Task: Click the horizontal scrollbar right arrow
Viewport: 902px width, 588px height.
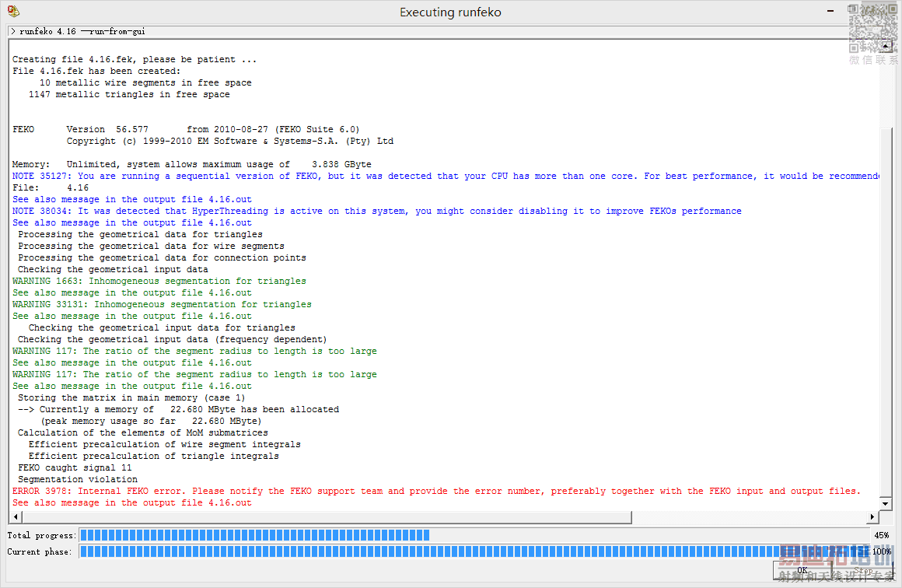Action: pyautogui.click(x=872, y=516)
